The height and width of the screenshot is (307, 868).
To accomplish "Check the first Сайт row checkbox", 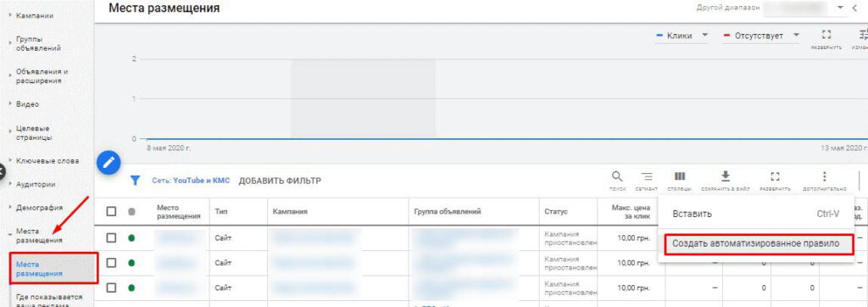I will click(x=111, y=237).
